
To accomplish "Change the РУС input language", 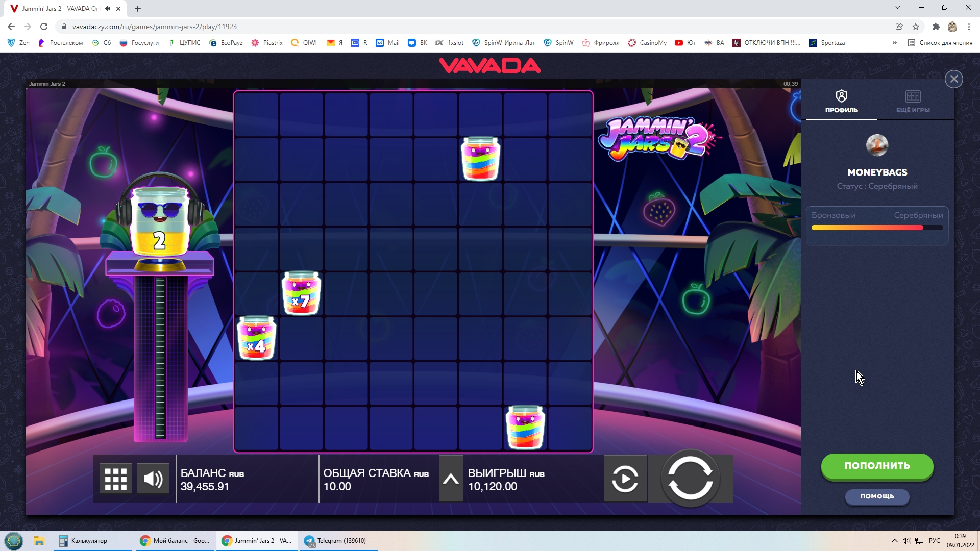I will (934, 541).
